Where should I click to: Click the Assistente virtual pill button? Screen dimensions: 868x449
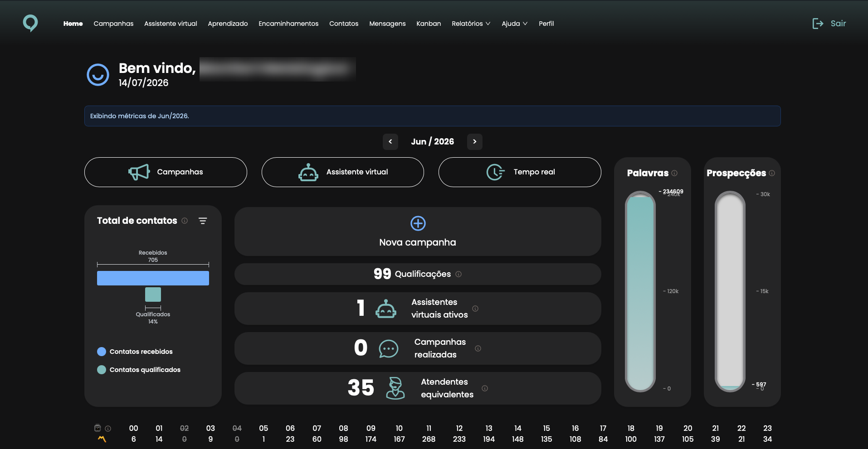coord(343,172)
